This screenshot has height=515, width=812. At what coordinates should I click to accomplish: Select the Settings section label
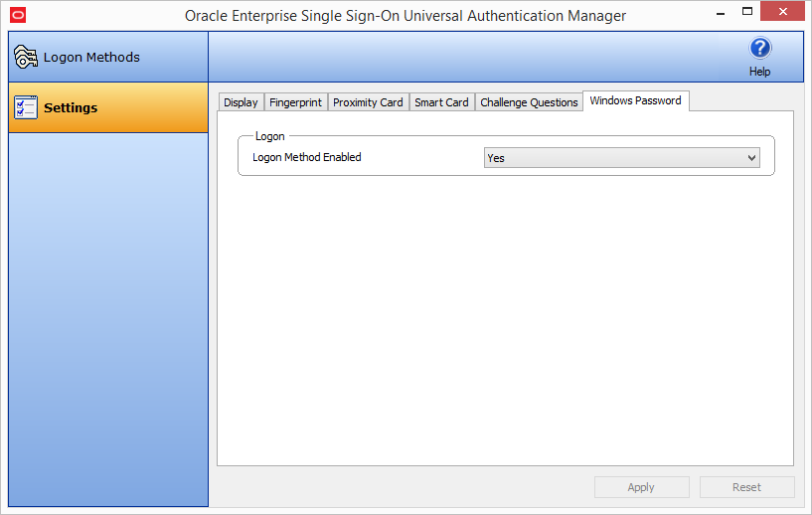(71, 107)
